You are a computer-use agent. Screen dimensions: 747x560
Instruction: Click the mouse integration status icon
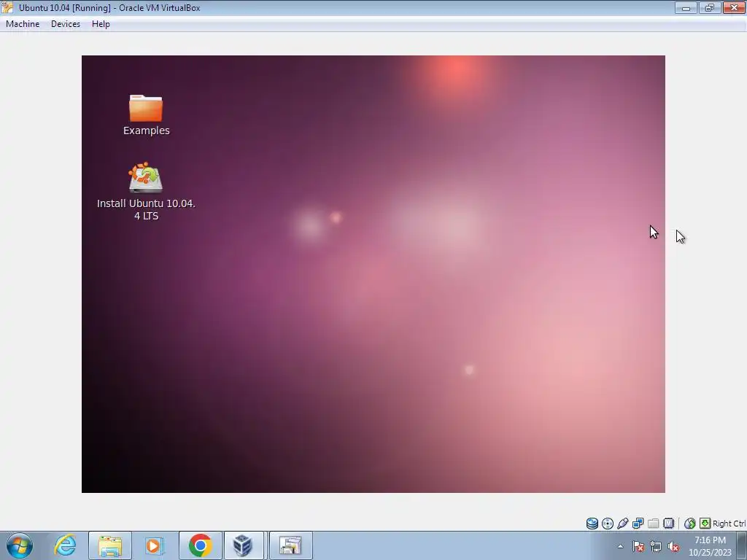[x=689, y=524]
